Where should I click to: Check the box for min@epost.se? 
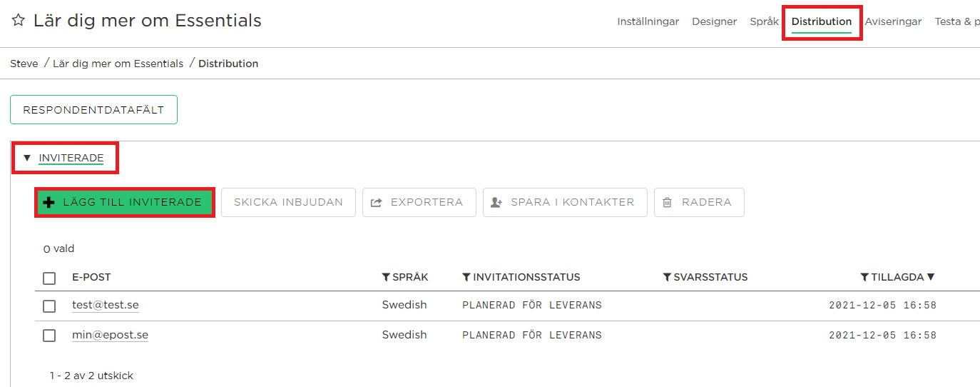[x=49, y=335]
